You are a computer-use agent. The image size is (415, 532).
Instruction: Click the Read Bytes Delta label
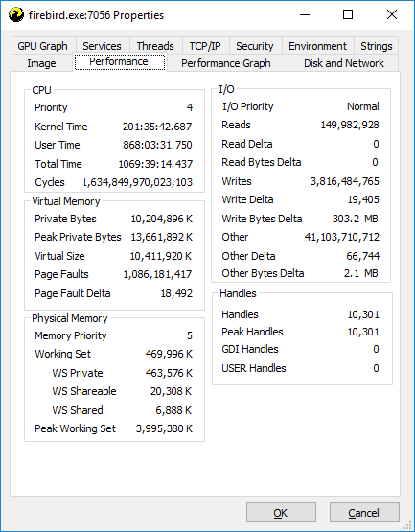click(x=262, y=162)
